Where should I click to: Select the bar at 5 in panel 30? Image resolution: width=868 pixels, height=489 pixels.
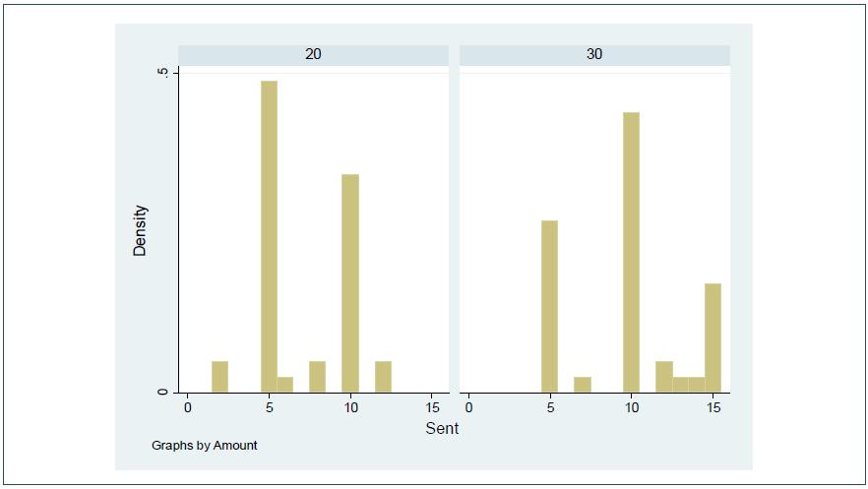coord(549,306)
